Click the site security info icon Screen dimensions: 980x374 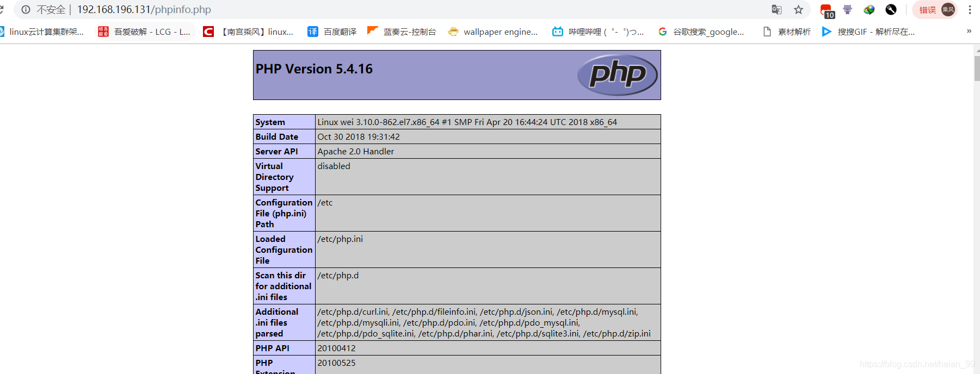point(26,9)
